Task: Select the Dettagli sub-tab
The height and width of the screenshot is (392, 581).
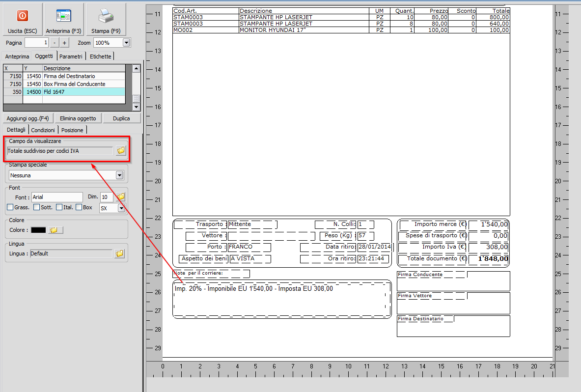Action: click(16, 130)
